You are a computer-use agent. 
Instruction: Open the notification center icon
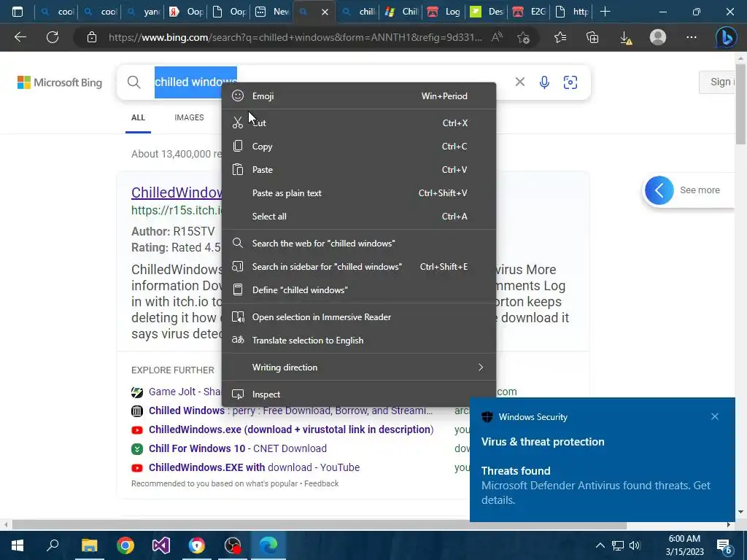(x=724, y=547)
